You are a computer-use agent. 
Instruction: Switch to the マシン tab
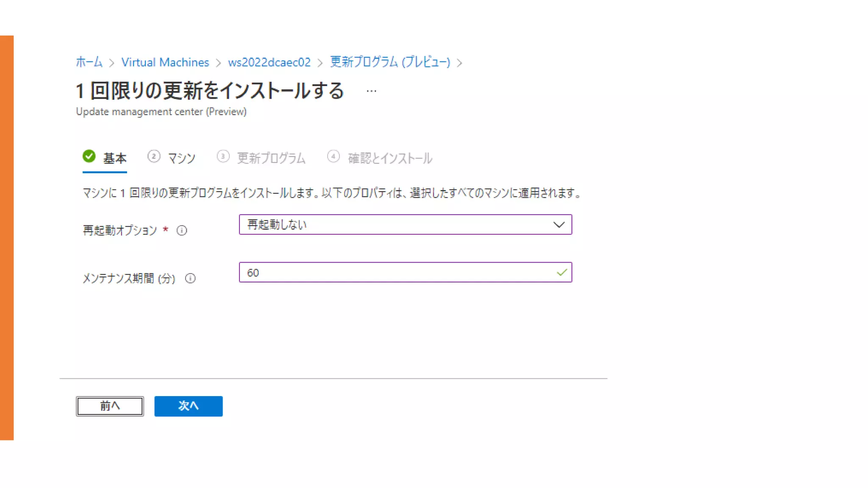coord(181,158)
